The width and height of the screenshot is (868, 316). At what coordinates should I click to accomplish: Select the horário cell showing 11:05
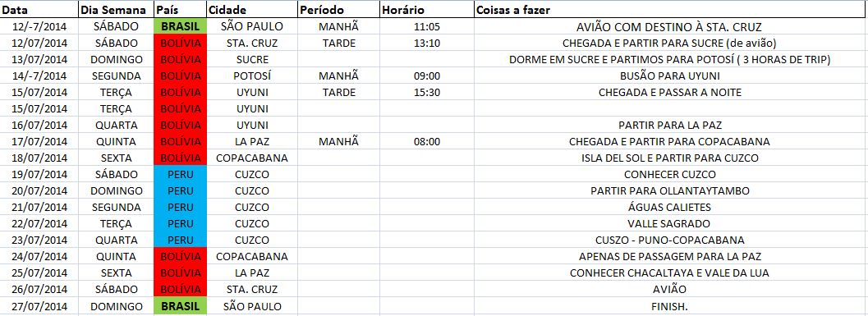(x=427, y=26)
